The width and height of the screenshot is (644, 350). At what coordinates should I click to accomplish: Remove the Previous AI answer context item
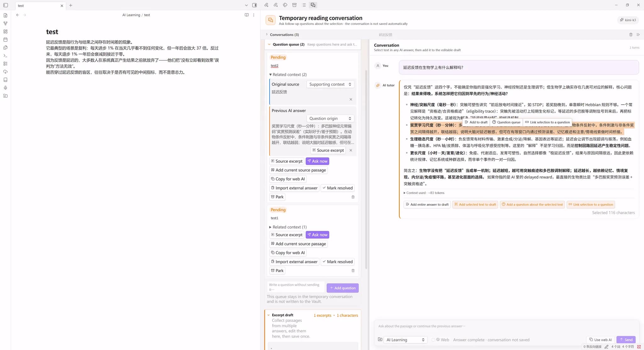point(351,150)
